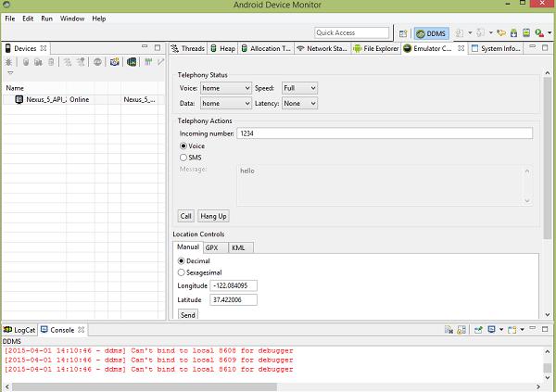Click the Send location button
Image resolution: width=556 pixels, height=392 pixels.
pyautogui.click(x=188, y=315)
